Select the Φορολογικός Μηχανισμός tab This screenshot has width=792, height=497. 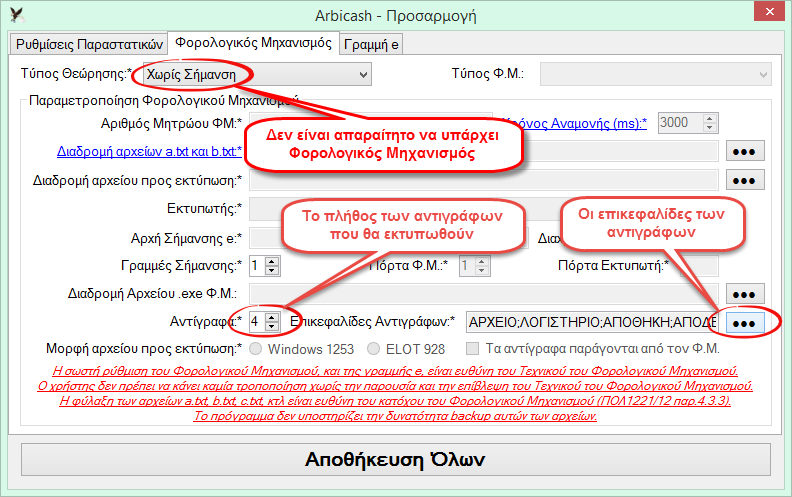point(253,42)
